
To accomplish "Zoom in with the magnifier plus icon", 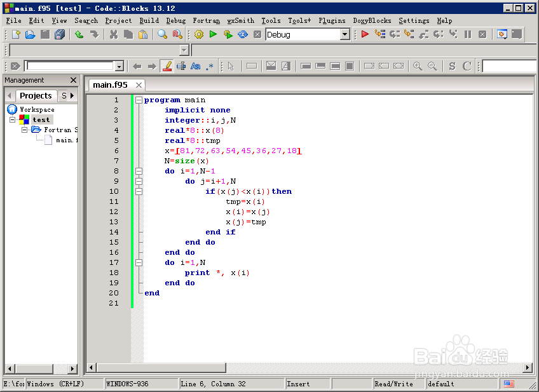I will [x=418, y=66].
